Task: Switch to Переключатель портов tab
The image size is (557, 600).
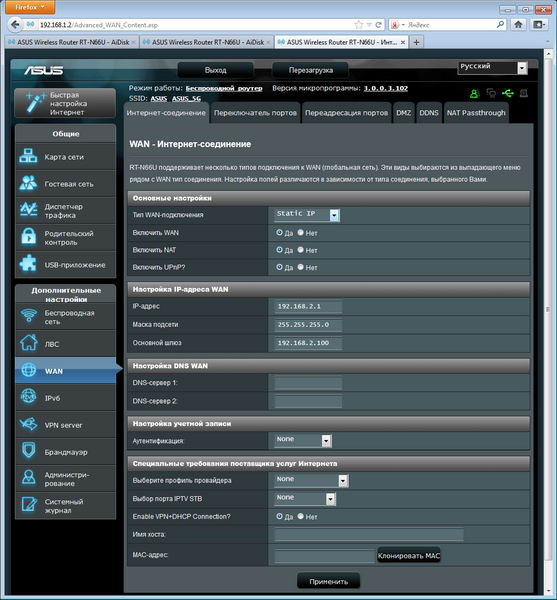Action: coord(255,113)
